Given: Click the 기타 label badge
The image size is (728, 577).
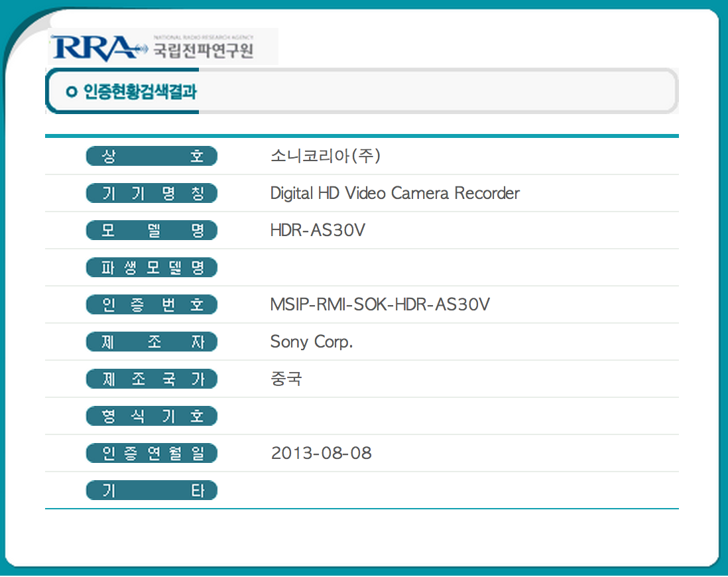Looking at the screenshot, I should pyautogui.click(x=152, y=491).
